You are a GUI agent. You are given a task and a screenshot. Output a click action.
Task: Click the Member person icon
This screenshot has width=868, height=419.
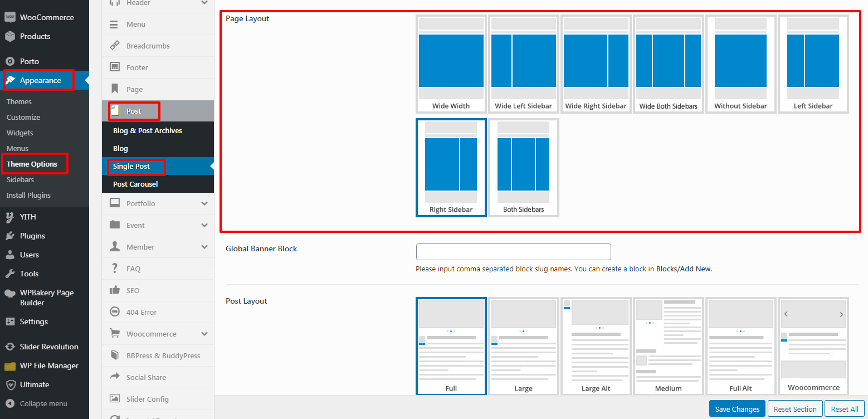[114, 247]
